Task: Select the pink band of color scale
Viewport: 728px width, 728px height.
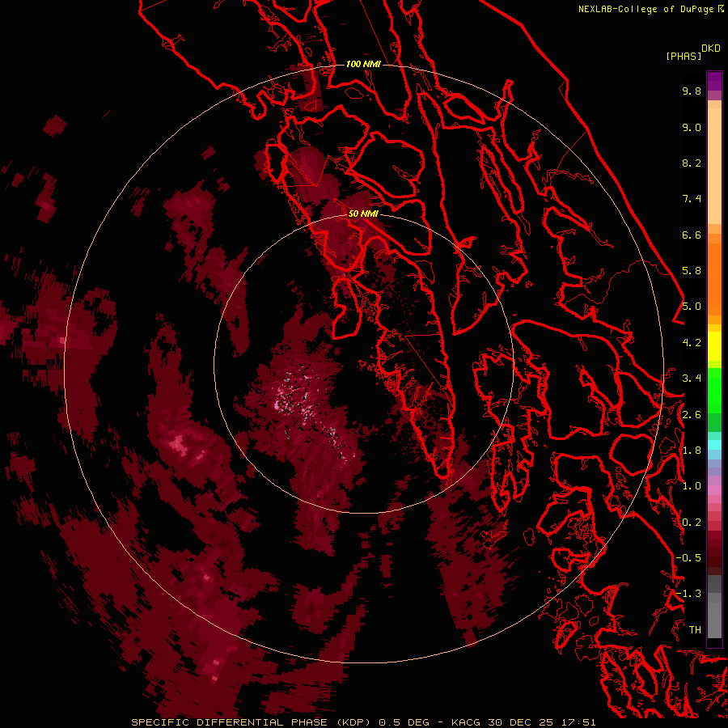Action: click(x=714, y=490)
